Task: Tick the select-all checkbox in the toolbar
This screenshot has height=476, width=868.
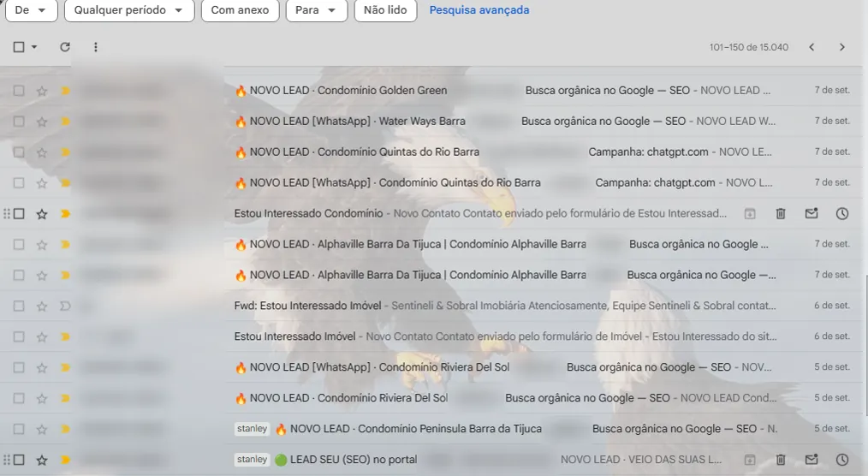Action: 19,47
